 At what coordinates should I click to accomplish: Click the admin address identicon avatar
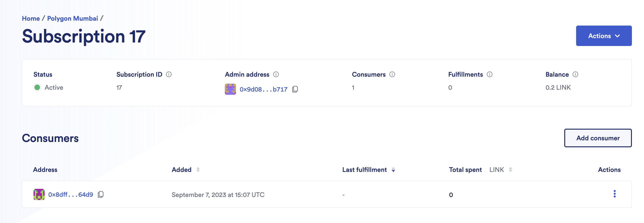[x=230, y=89]
